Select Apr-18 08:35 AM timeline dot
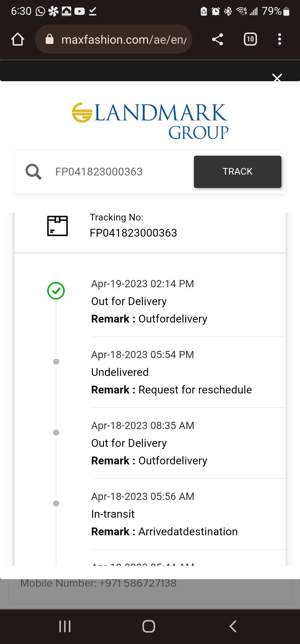Viewport: 300px width, 644px height. (56, 432)
